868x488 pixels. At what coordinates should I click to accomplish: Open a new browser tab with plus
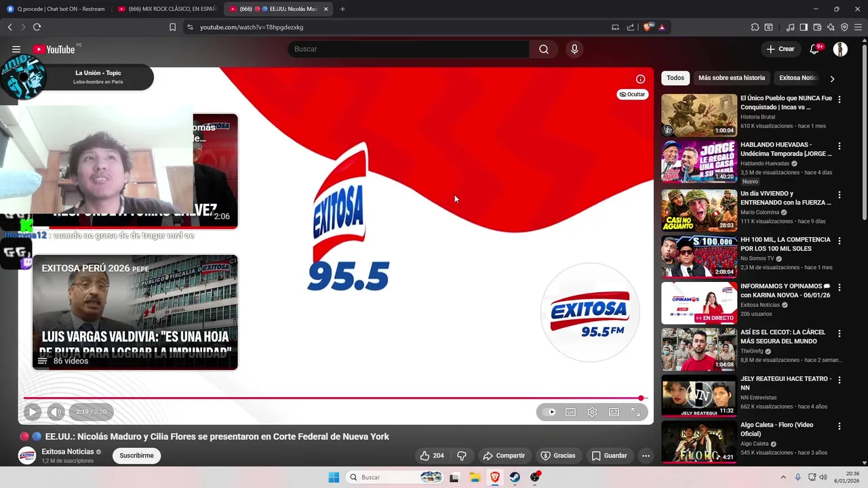(x=342, y=9)
